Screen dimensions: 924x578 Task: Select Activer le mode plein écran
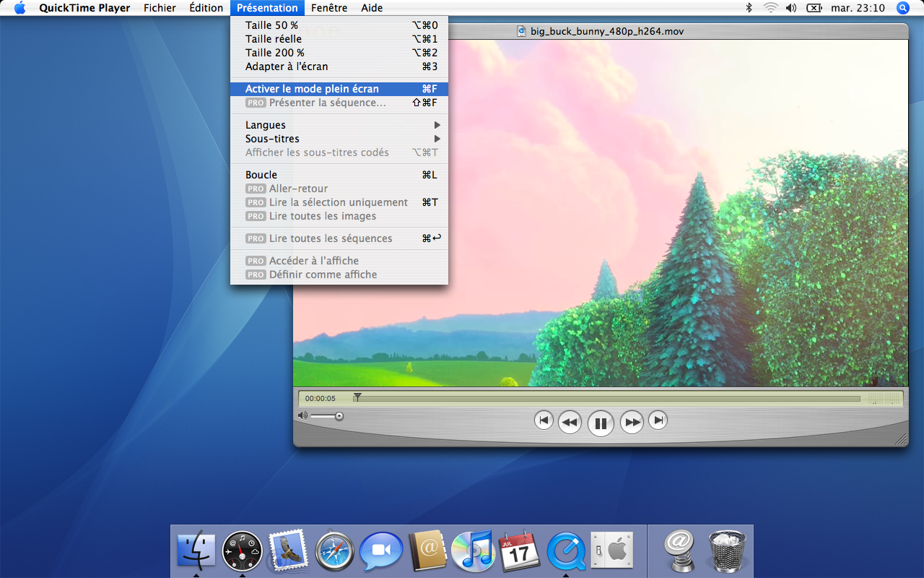339,89
